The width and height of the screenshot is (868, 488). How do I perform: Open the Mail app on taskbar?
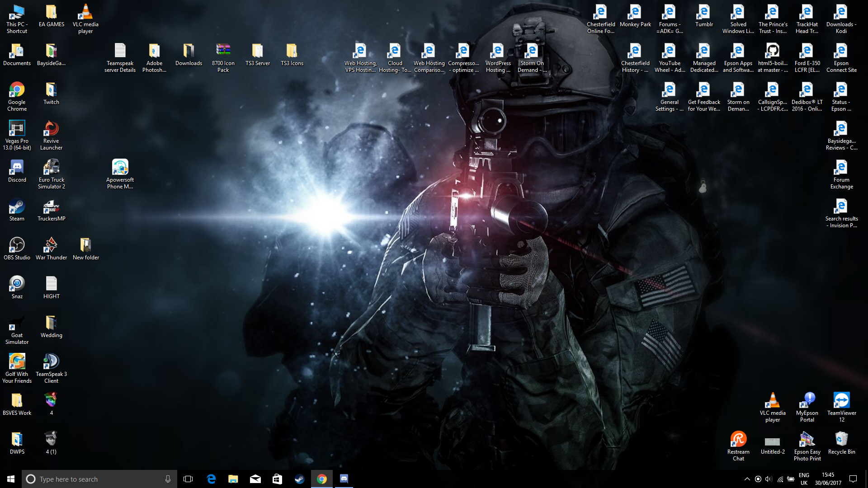pos(255,479)
